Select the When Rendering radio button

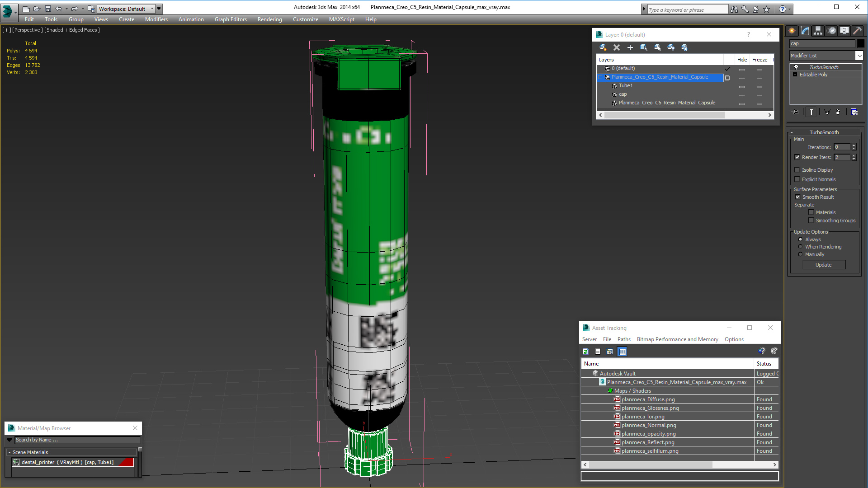tap(800, 247)
